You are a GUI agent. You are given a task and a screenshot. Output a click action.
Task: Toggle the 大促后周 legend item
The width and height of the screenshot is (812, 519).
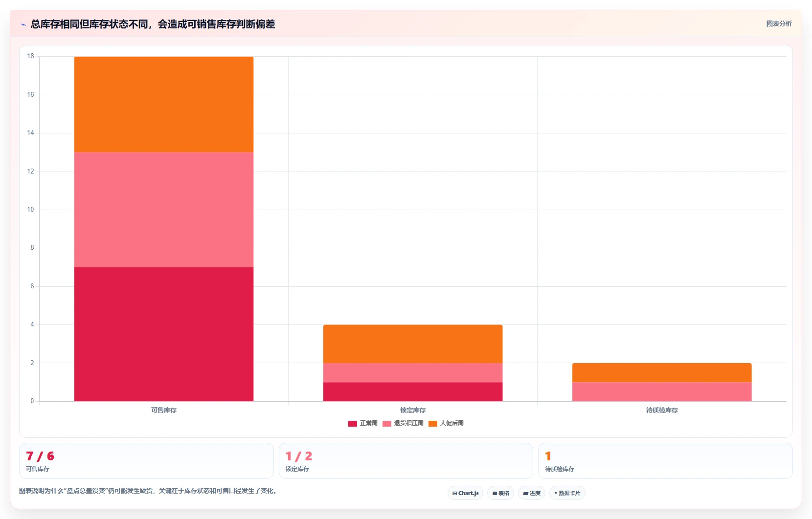tap(446, 423)
